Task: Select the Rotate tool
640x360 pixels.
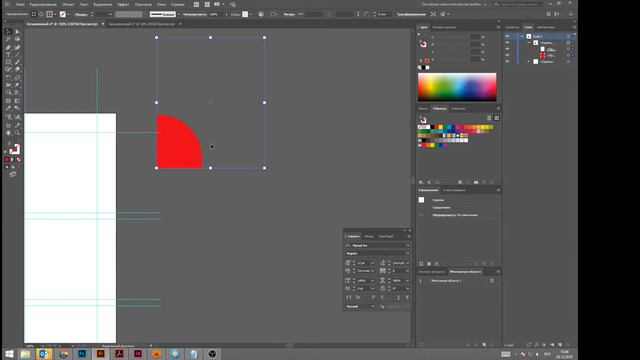Action: (8, 78)
